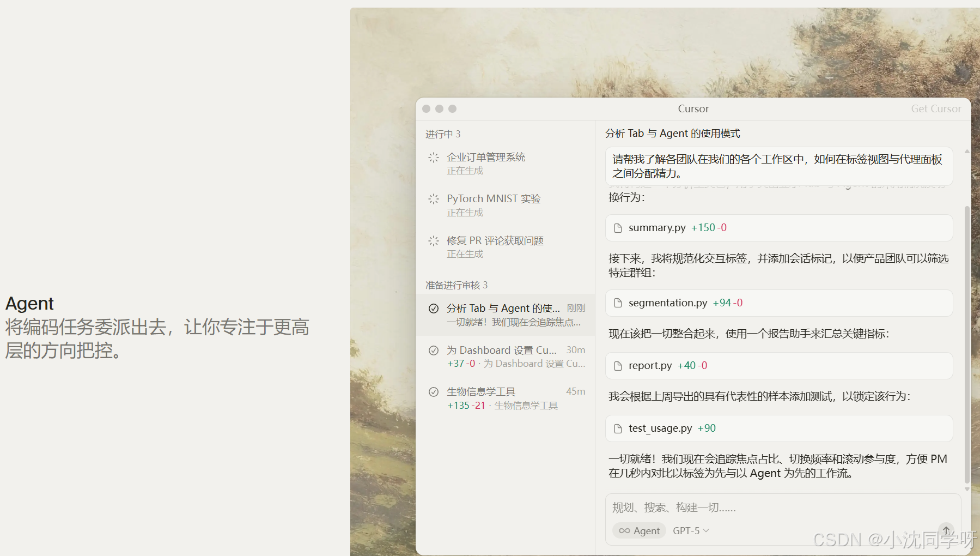This screenshot has height=556, width=980.
Task: Open the PyTorch MNIST 实验 task
Action: pos(505,206)
